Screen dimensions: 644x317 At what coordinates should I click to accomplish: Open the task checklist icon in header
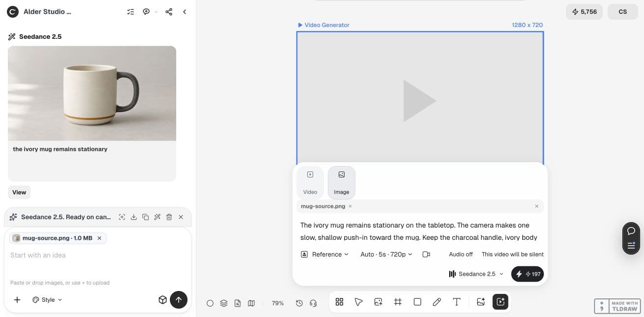pos(131,12)
